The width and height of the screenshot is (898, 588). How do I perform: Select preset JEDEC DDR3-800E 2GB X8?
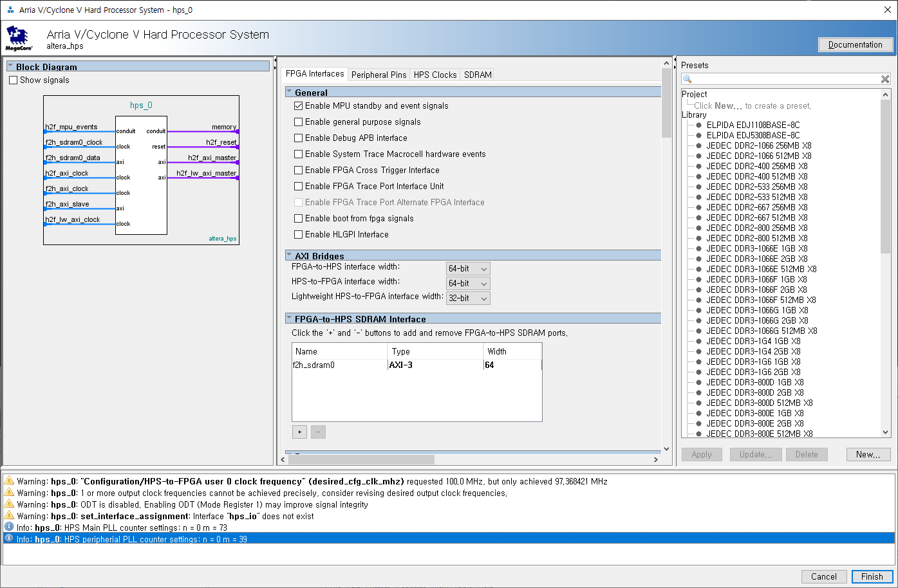[x=754, y=423]
